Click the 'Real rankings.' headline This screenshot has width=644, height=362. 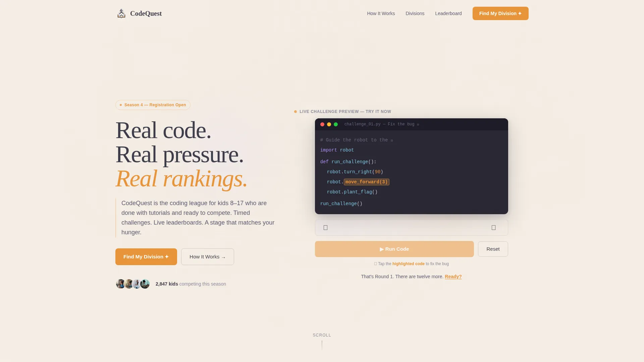point(181,179)
